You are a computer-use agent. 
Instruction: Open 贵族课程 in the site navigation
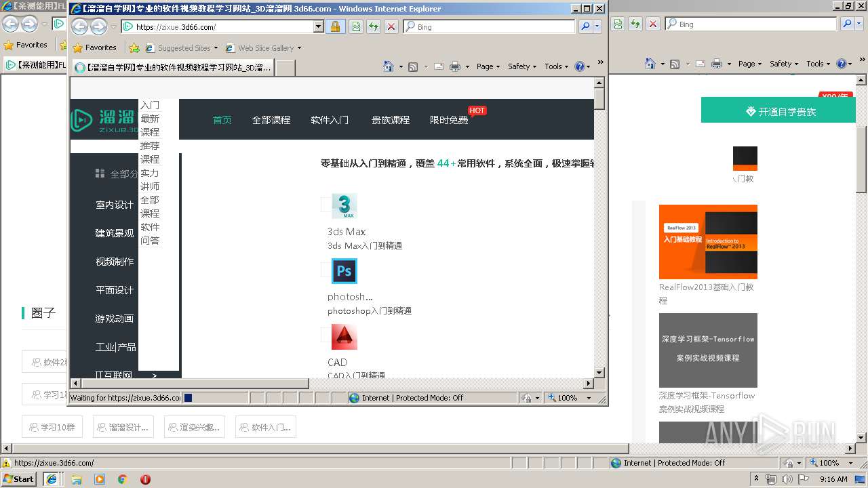[x=391, y=120]
